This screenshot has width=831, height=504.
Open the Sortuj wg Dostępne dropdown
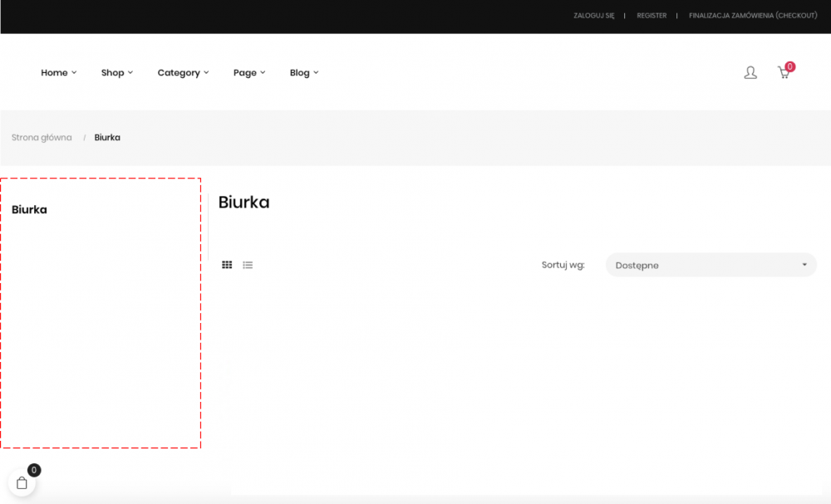pyautogui.click(x=711, y=265)
